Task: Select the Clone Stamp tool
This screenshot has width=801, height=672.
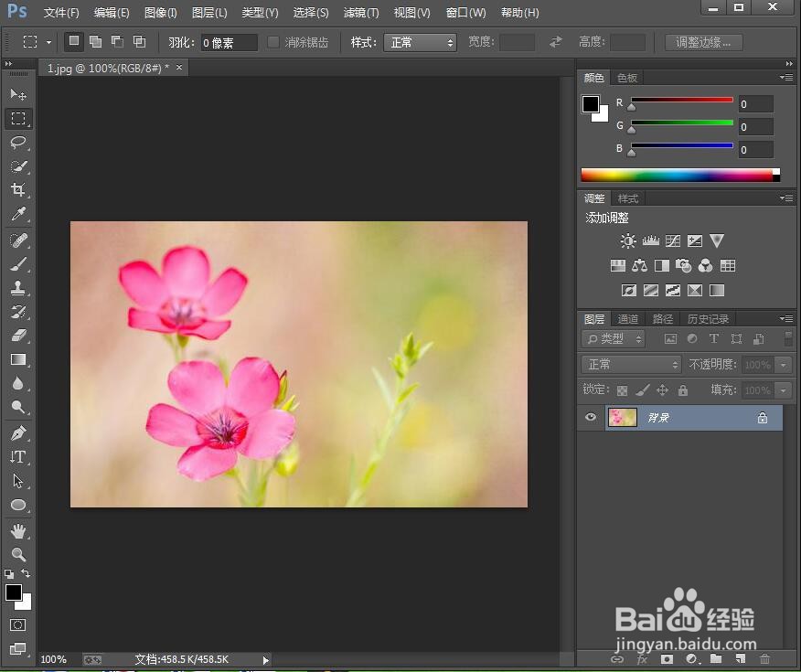Action: (x=18, y=287)
